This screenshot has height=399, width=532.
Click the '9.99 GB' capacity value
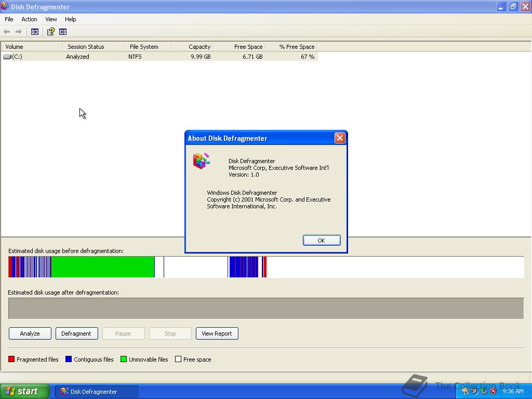pos(201,57)
